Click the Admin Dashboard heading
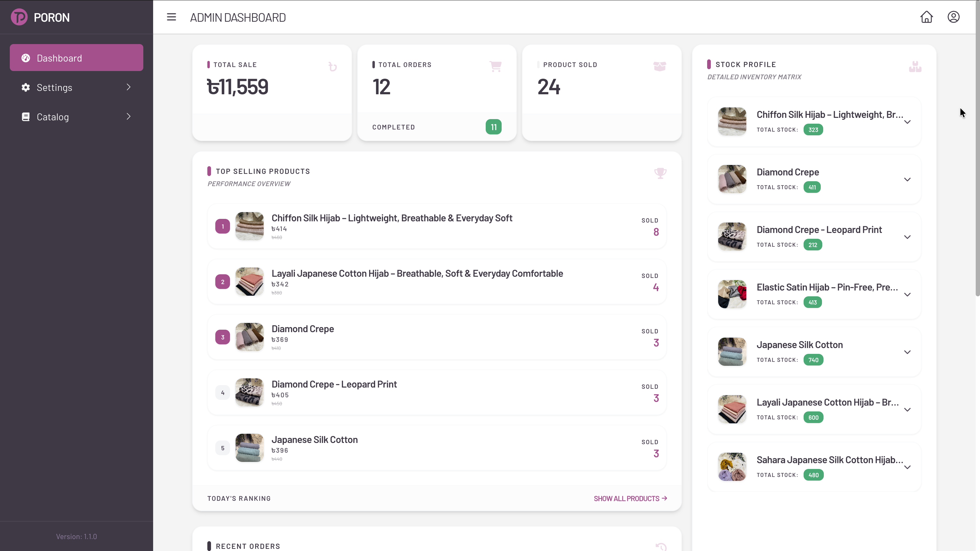Image resolution: width=980 pixels, height=551 pixels. tap(238, 17)
